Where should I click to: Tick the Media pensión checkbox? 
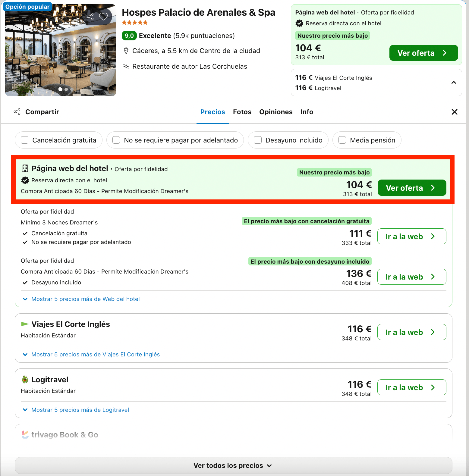click(x=342, y=140)
